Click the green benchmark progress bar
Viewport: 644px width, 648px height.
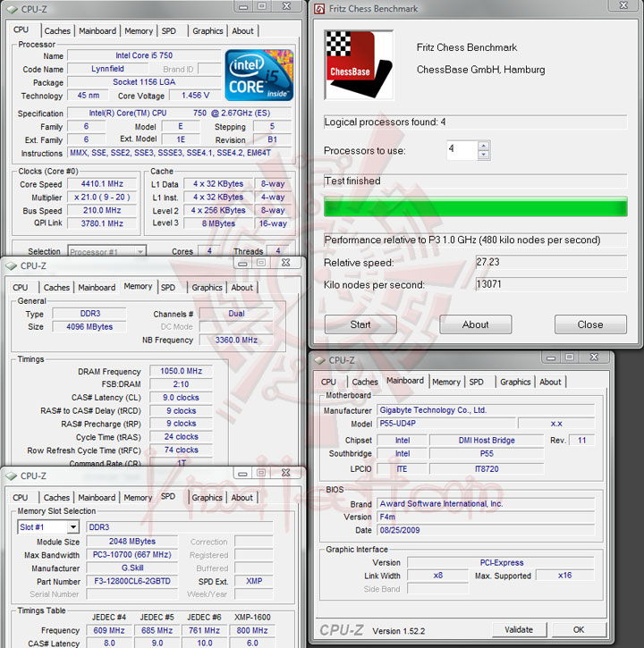pyautogui.click(x=476, y=206)
